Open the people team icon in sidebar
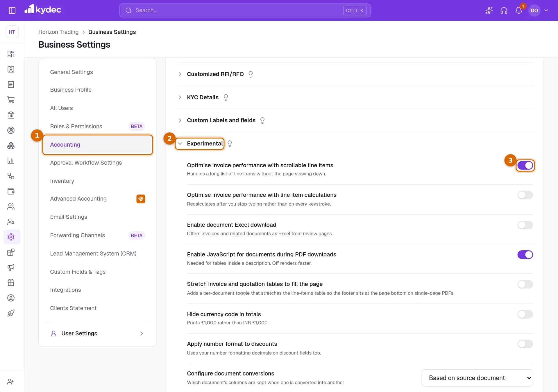Screen dimensions: 558x392 (x=11, y=206)
